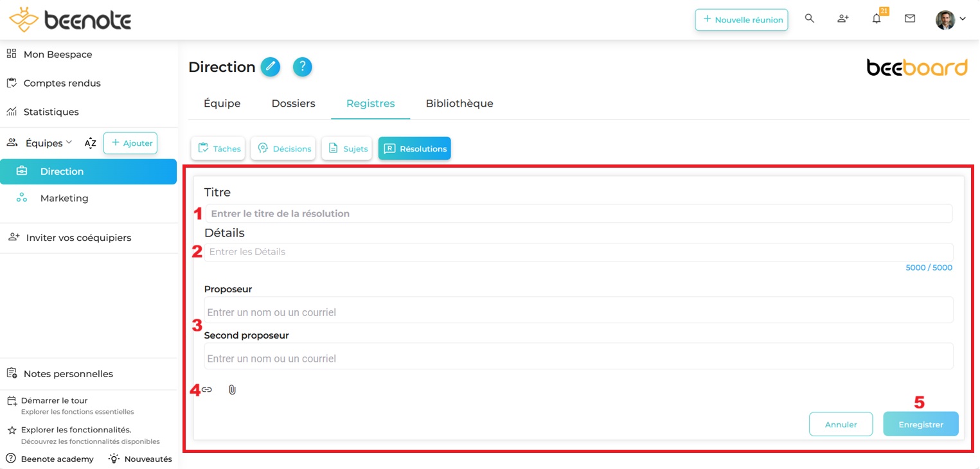Click the Annuler button
Viewport: 980px width, 469px height.
(841, 424)
